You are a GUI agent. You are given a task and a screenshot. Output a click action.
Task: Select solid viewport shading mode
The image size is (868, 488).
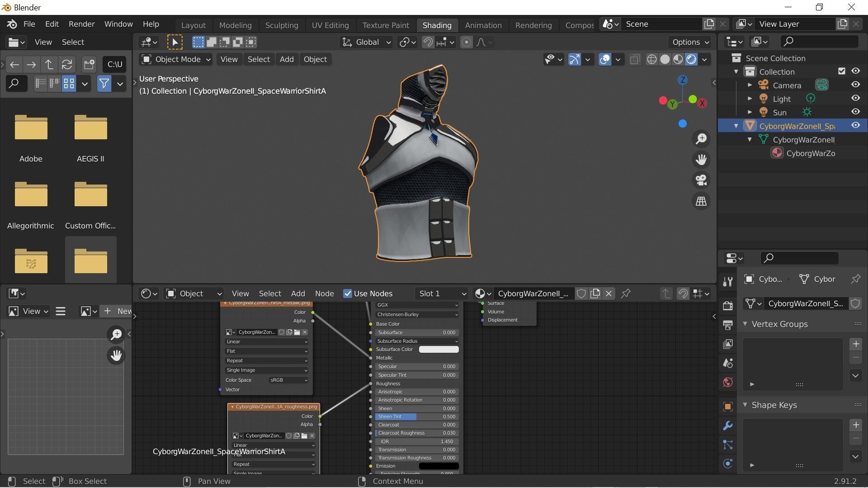(x=665, y=59)
